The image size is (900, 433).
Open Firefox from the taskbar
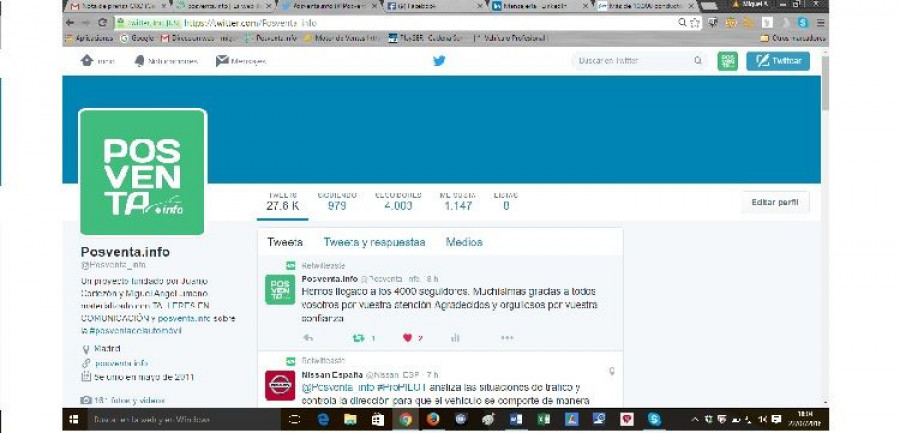click(x=433, y=419)
